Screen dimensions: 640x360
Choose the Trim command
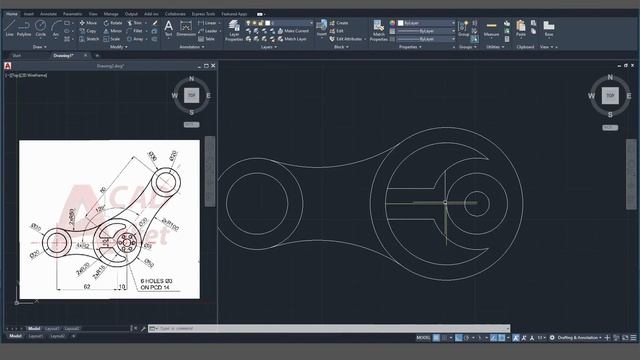135,23
